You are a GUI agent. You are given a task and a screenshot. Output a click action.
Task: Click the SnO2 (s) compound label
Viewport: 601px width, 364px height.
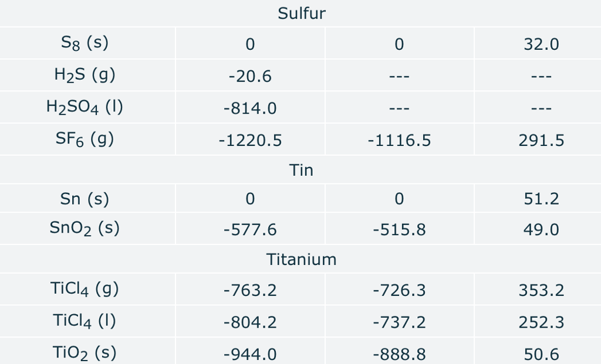pyautogui.click(x=85, y=229)
